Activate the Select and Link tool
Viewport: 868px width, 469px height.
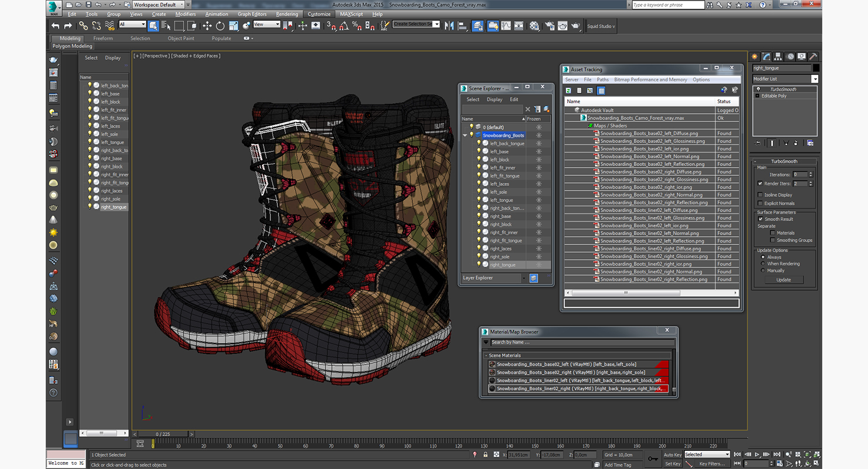[83, 26]
